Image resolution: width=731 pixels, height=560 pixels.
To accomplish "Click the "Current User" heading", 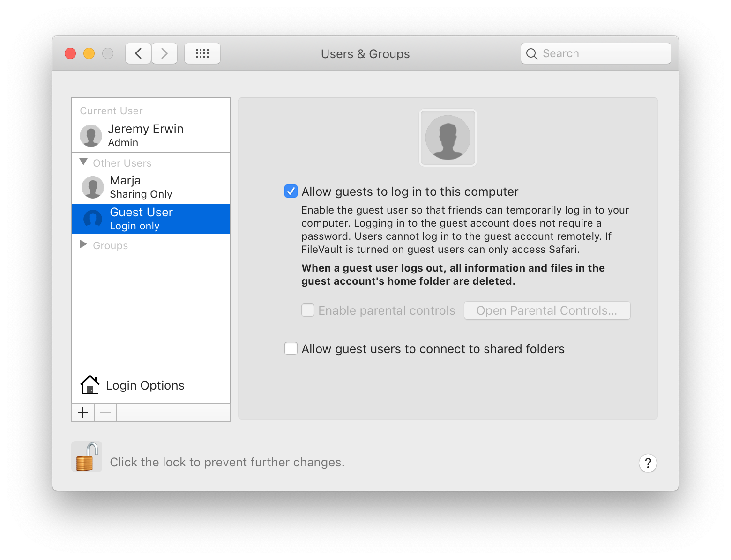I will click(x=111, y=111).
